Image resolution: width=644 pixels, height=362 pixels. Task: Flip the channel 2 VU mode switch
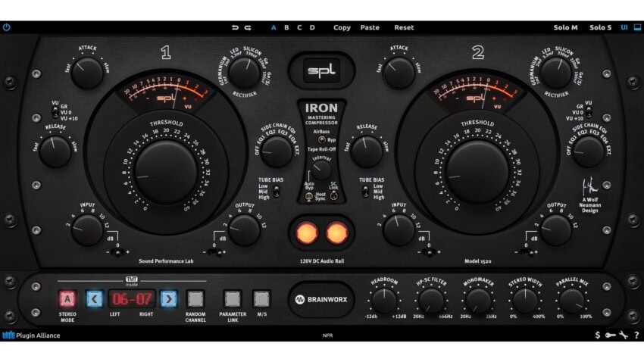tap(589, 111)
